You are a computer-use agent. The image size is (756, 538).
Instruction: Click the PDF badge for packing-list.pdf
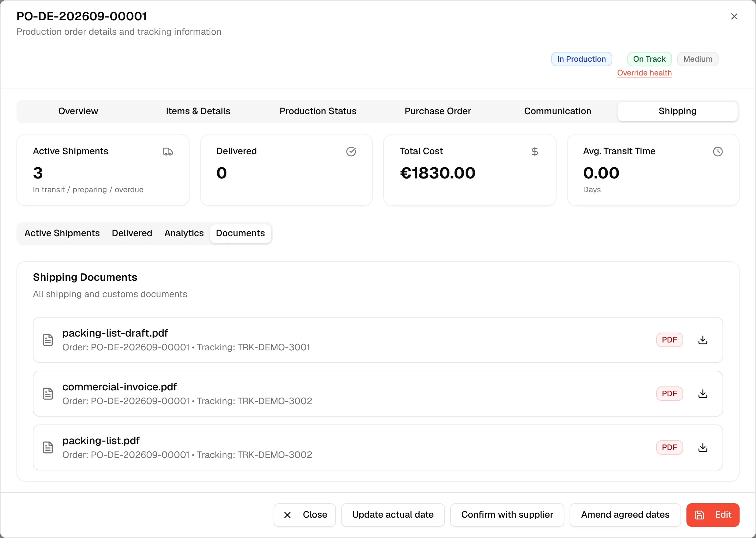tap(669, 447)
